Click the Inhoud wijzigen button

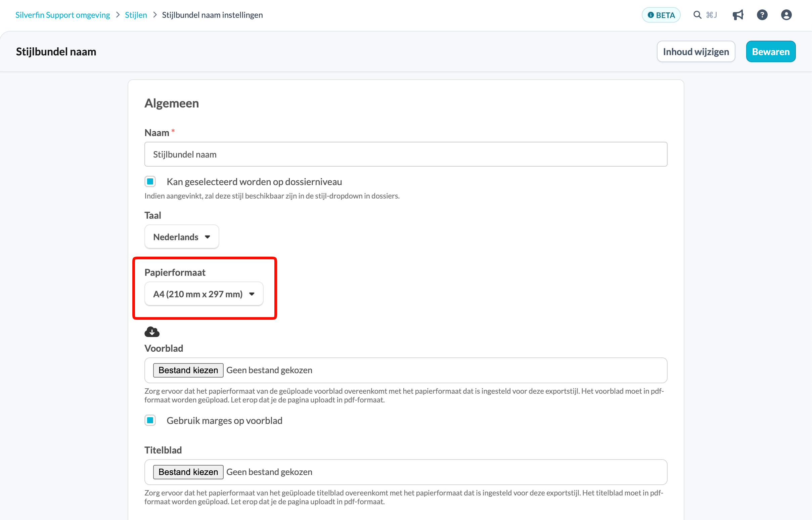pyautogui.click(x=696, y=51)
